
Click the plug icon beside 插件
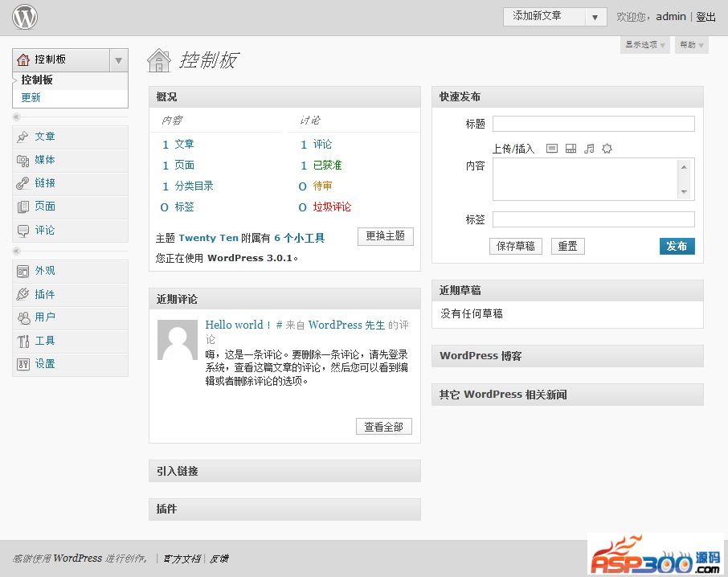point(22,294)
